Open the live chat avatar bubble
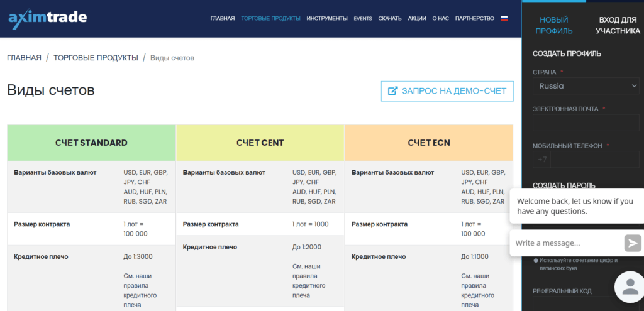This screenshot has height=311, width=644. pos(630,286)
